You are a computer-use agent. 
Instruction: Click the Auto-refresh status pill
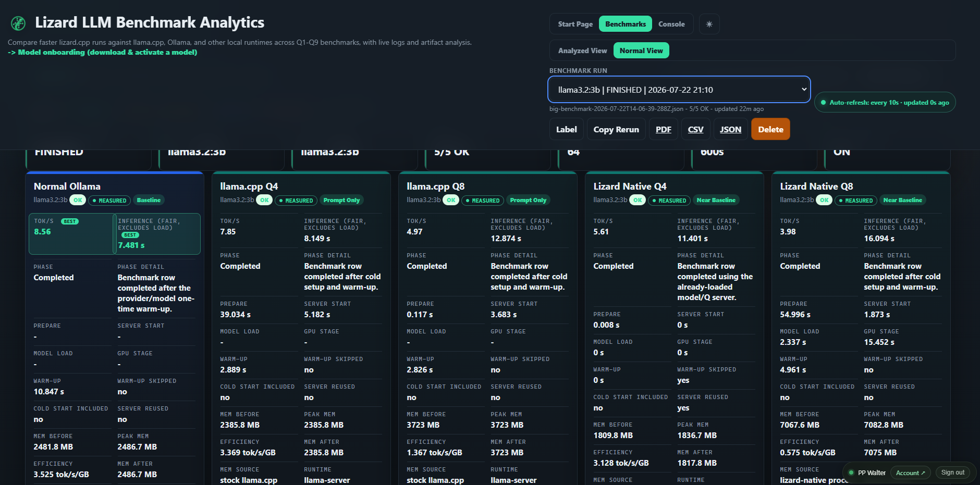coord(885,102)
